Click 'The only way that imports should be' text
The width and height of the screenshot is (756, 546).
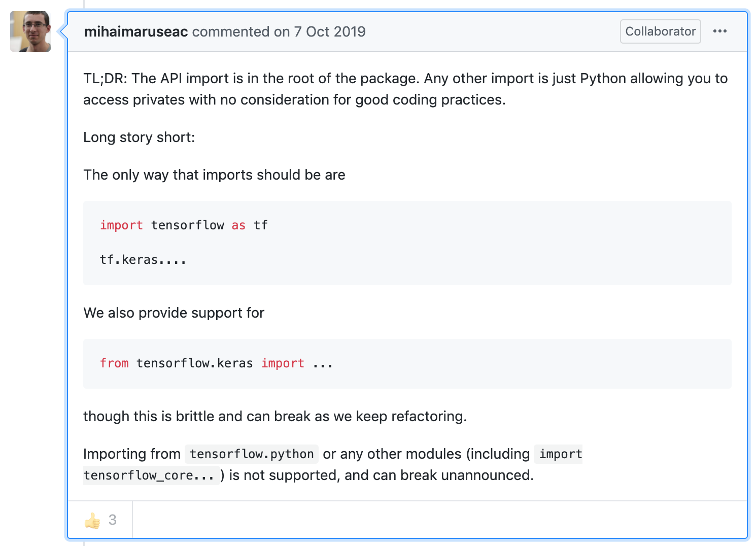tap(214, 175)
